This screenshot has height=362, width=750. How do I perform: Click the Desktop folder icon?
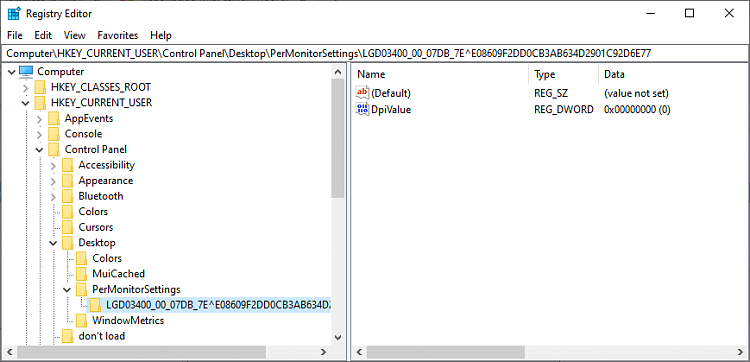67,242
